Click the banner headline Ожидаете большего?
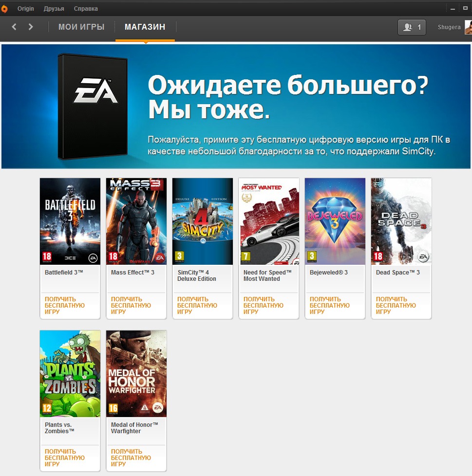472x476 pixels. (x=288, y=85)
